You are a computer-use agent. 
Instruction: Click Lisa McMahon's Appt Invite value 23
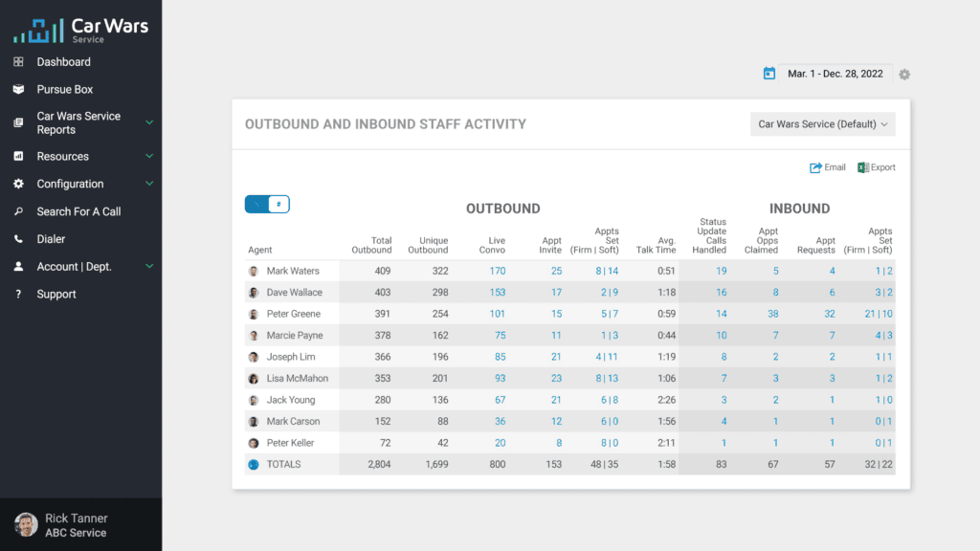[x=556, y=379]
